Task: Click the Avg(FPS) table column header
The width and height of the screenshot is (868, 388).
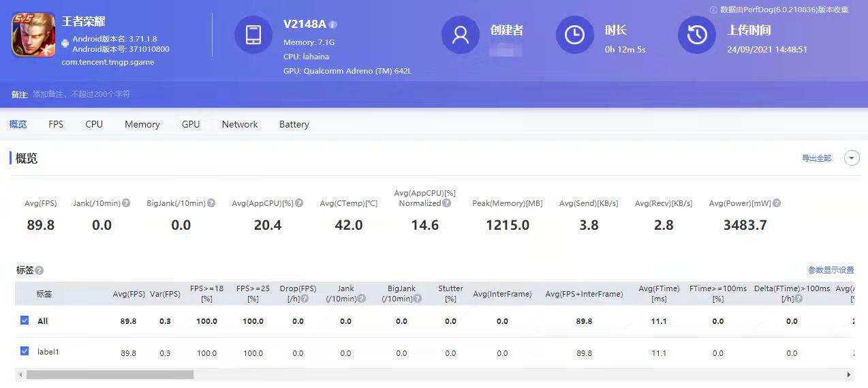Action: pyautogui.click(x=129, y=294)
